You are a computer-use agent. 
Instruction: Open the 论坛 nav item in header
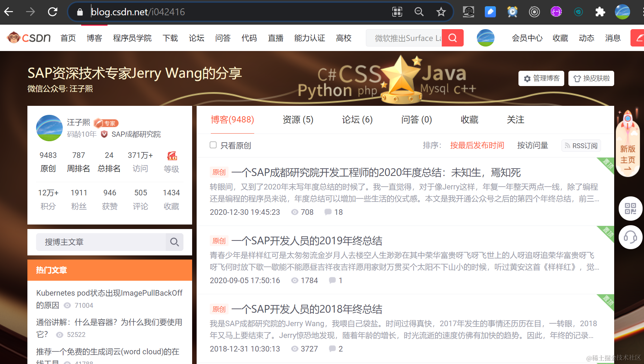click(x=197, y=38)
